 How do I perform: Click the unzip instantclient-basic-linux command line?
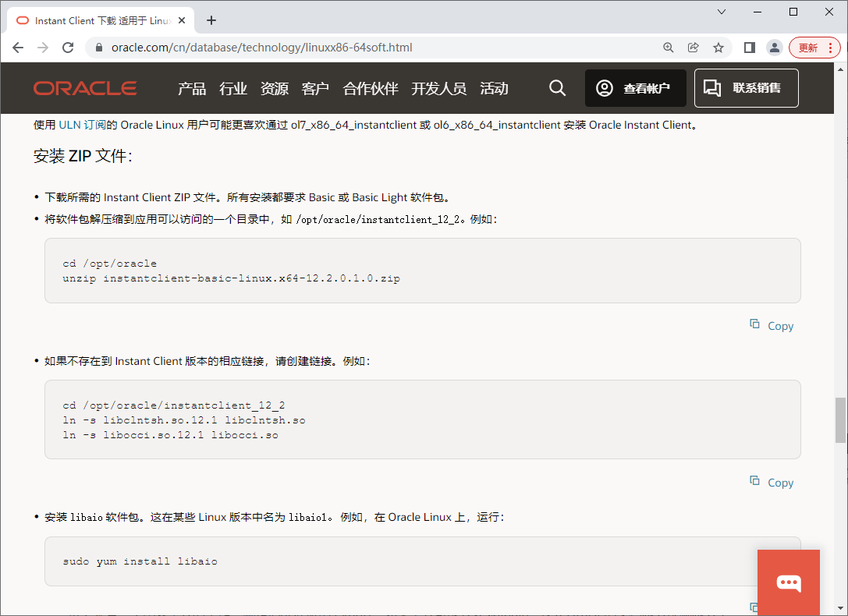point(232,279)
